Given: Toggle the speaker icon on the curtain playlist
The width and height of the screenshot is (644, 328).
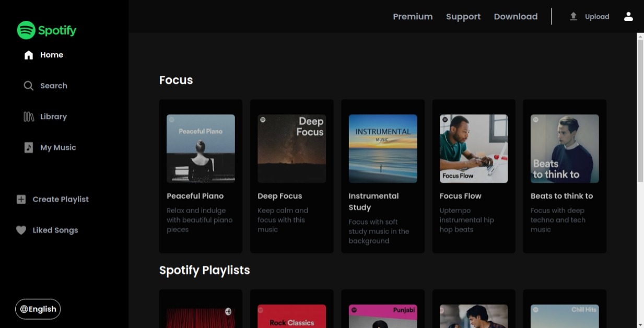Looking at the screenshot, I should click(x=228, y=311).
